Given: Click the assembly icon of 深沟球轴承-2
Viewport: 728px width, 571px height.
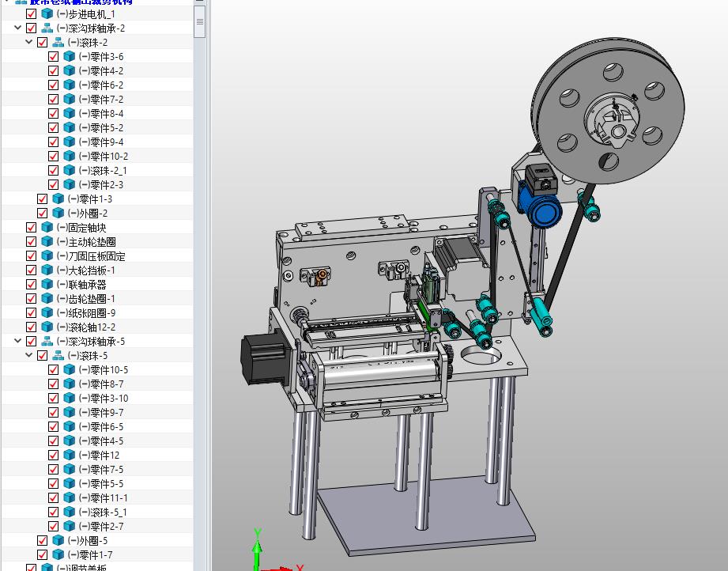Looking at the screenshot, I should point(47,28).
